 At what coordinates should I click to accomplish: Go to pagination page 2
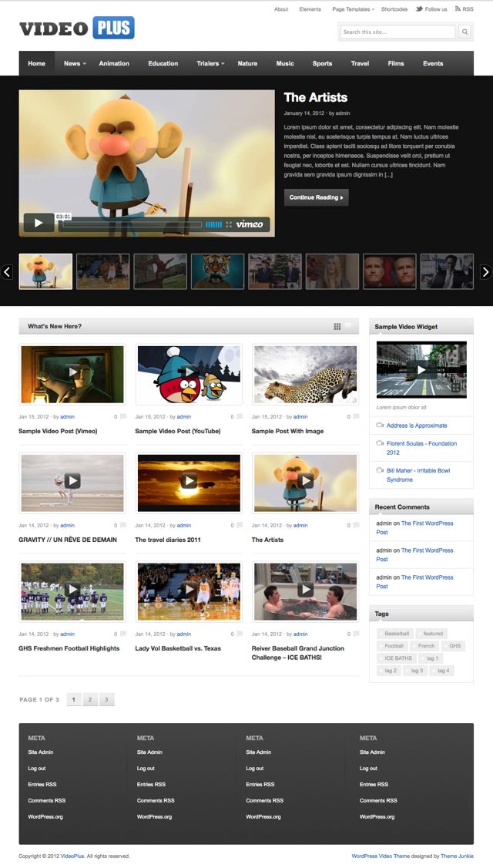[x=90, y=700]
